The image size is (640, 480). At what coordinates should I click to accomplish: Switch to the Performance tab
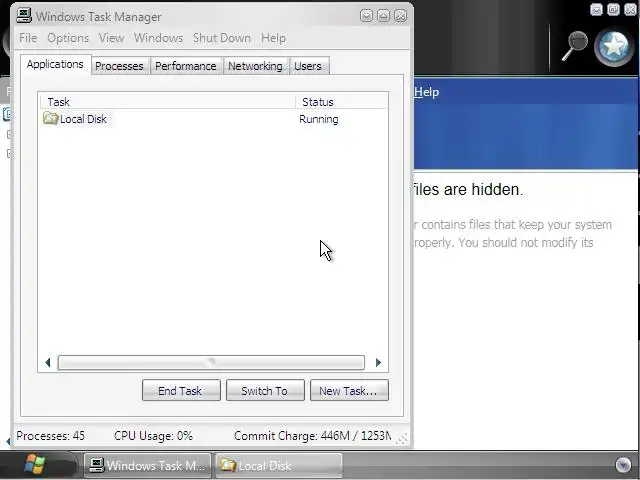tap(186, 66)
